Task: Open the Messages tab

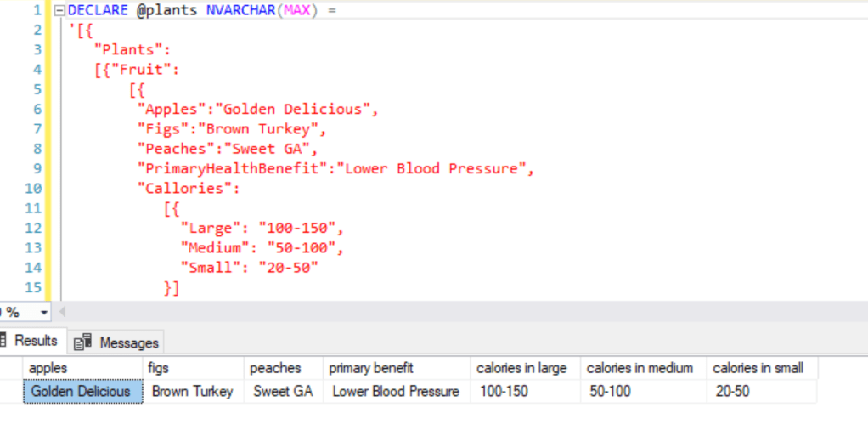Action: 118,342
